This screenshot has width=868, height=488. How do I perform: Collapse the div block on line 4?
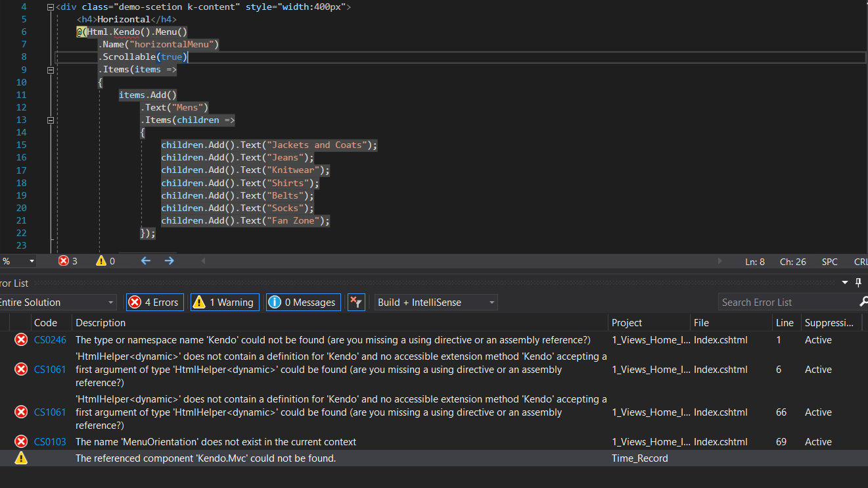51,7
